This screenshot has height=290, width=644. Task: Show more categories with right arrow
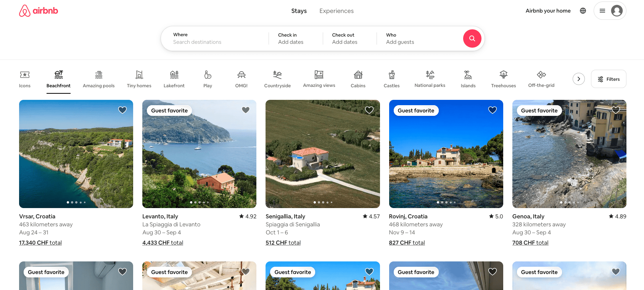[579, 79]
